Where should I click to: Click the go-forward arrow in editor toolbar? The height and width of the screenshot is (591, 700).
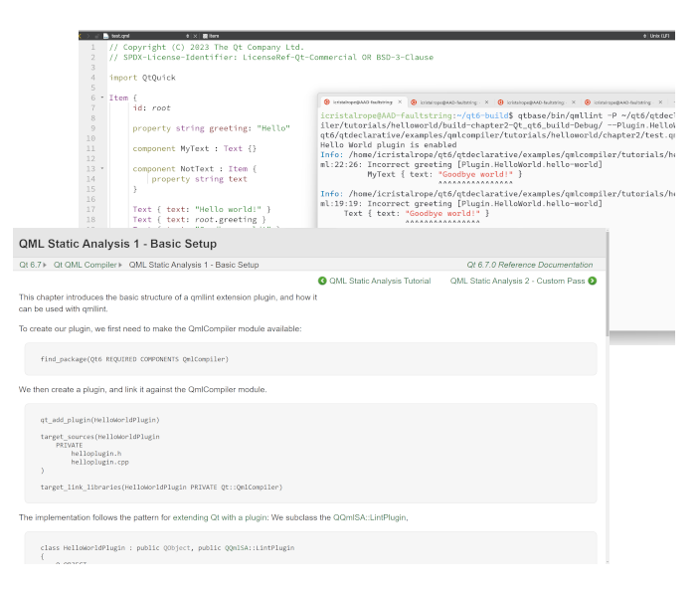[88, 36]
